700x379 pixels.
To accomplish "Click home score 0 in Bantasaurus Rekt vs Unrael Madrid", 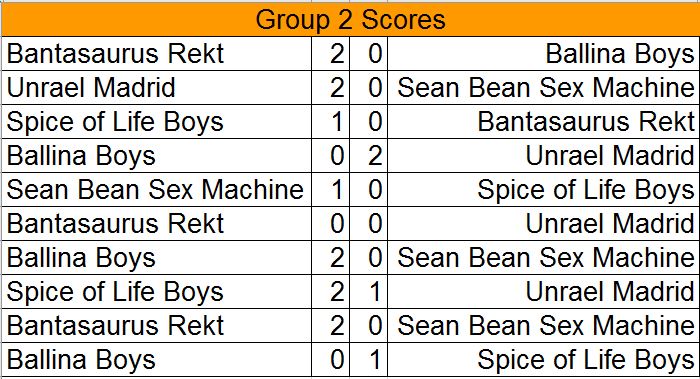I will [x=330, y=223].
